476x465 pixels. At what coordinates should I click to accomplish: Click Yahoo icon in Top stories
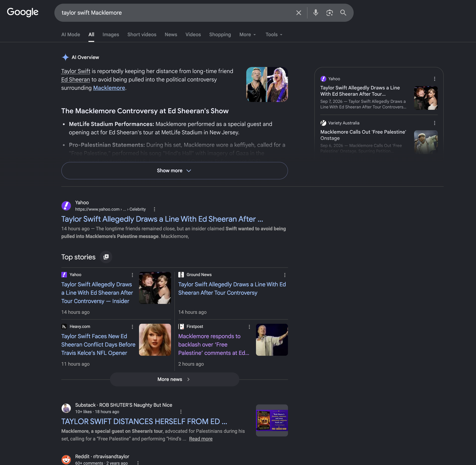coord(64,275)
